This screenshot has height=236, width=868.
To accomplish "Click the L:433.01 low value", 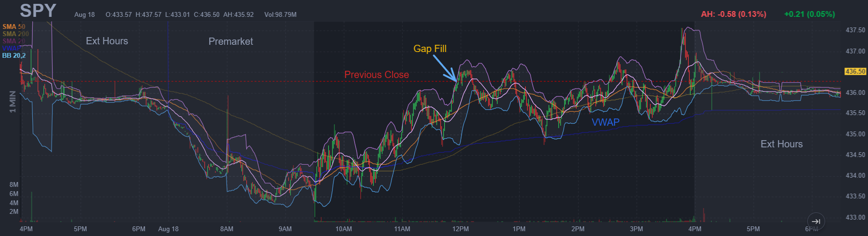I will click(177, 14).
